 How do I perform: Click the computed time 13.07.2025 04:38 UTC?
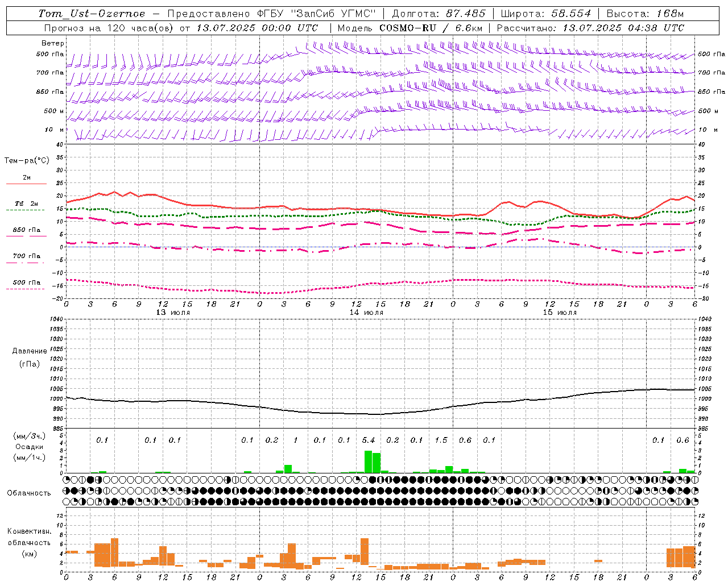[623, 28]
